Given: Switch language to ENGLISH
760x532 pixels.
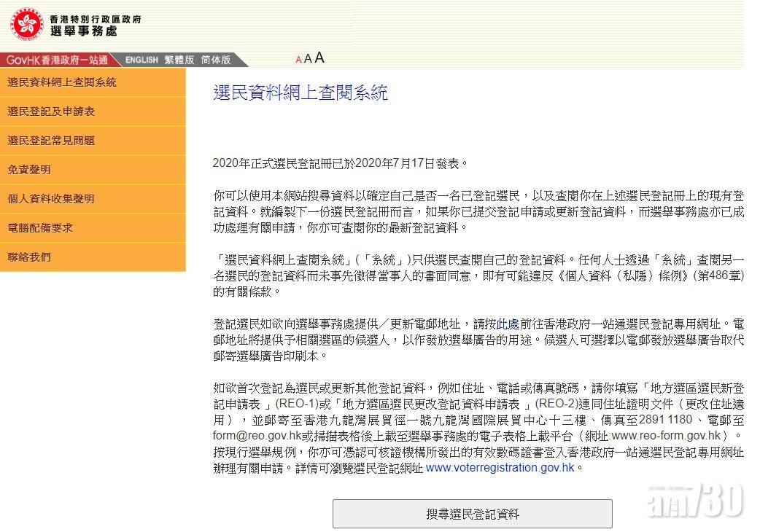Looking at the screenshot, I should 141,60.
